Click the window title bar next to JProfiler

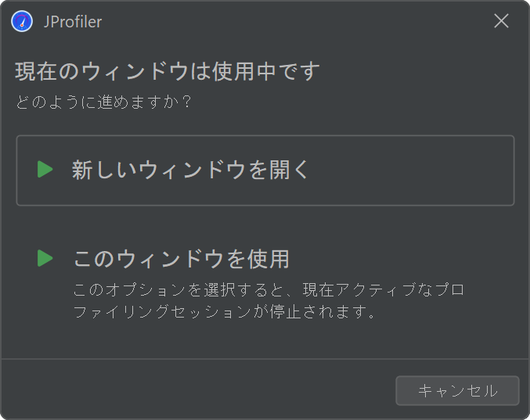pyautogui.click(x=270, y=21)
